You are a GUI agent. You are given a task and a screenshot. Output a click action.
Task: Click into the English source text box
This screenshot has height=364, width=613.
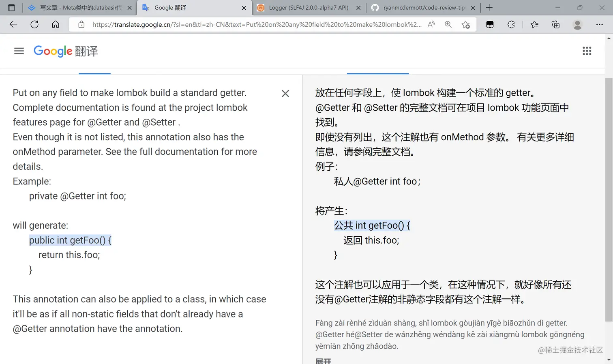(x=140, y=211)
